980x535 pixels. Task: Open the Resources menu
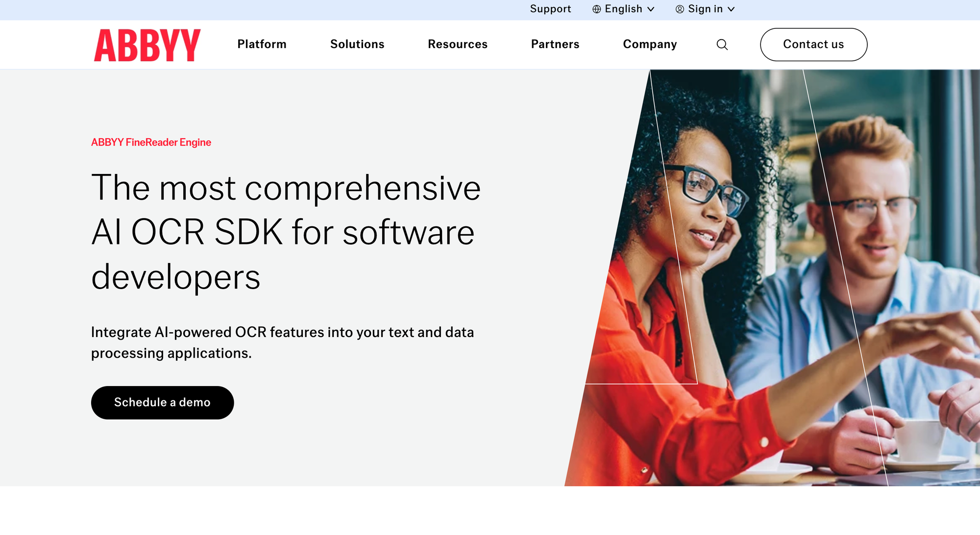coord(458,45)
